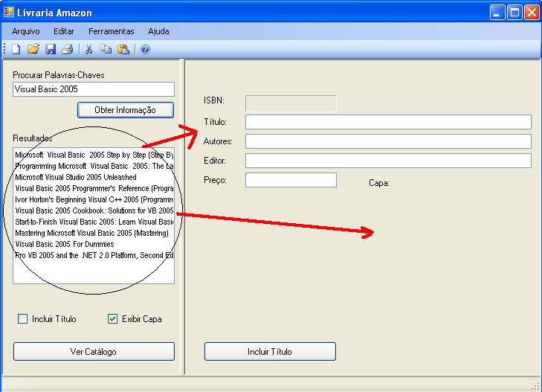Click the Save floppy disk icon
542x392 pixels.
pos(51,49)
